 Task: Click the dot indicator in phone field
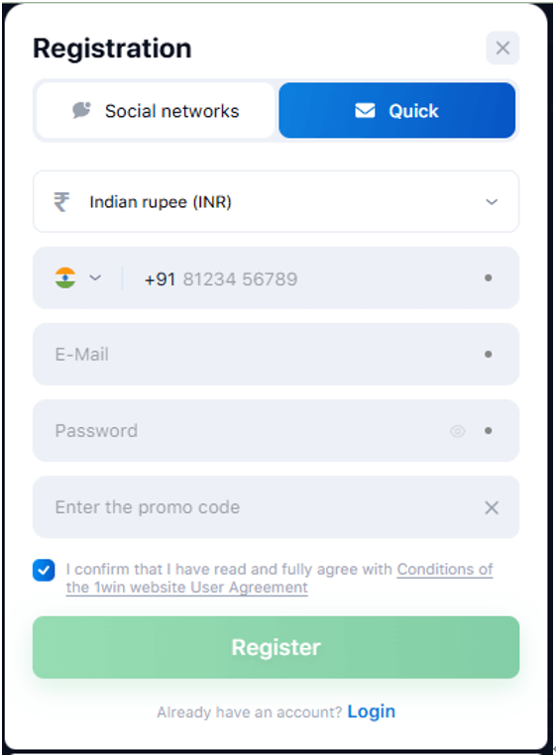488,277
